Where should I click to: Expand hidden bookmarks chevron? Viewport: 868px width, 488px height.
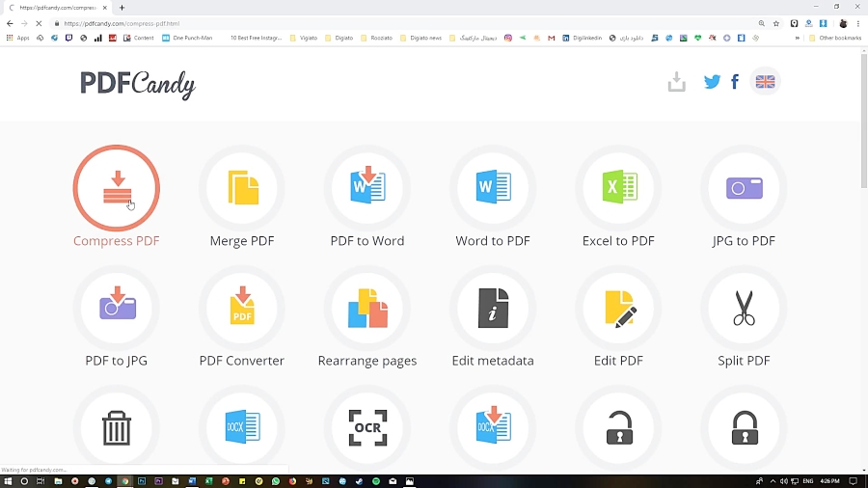coord(798,39)
